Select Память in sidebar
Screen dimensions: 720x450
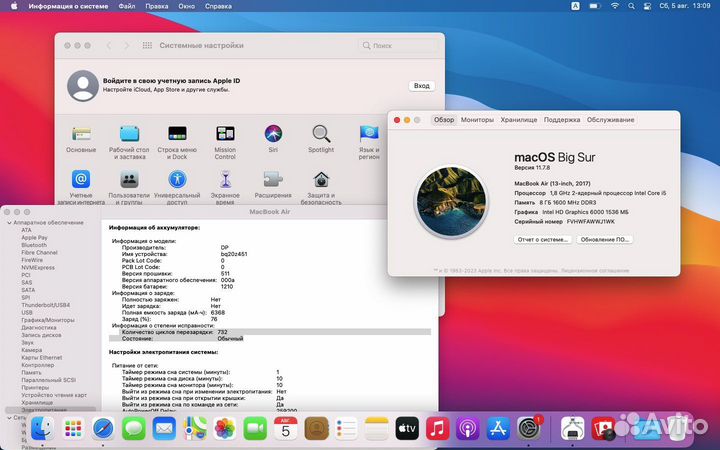[x=31, y=372]
